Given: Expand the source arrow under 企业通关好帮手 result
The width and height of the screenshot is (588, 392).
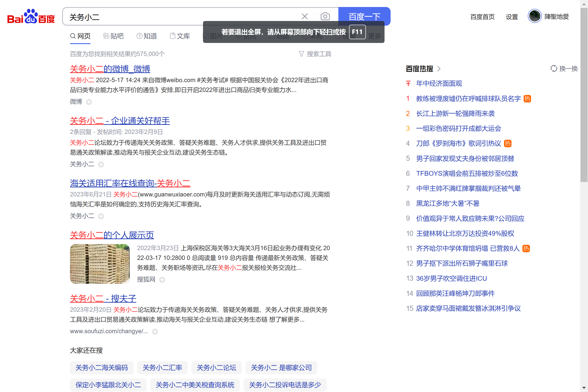Looking at the screenshot, I should click(x=101, y=164).
